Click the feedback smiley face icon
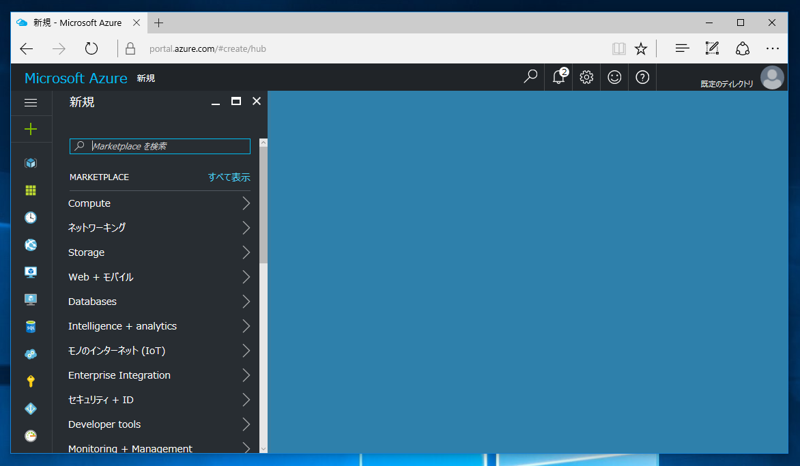800x466 pixels. [x=614, y=77]
